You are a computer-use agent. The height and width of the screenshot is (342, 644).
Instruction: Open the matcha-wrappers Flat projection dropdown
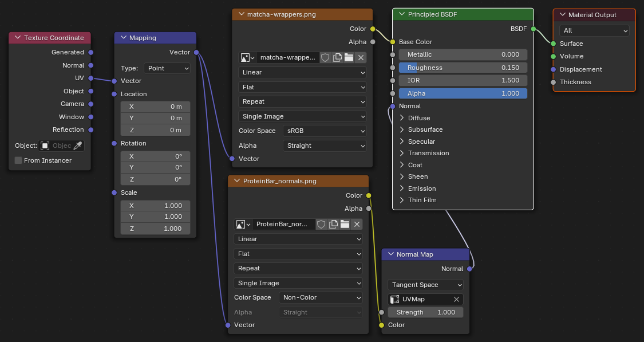pos(302,87)
